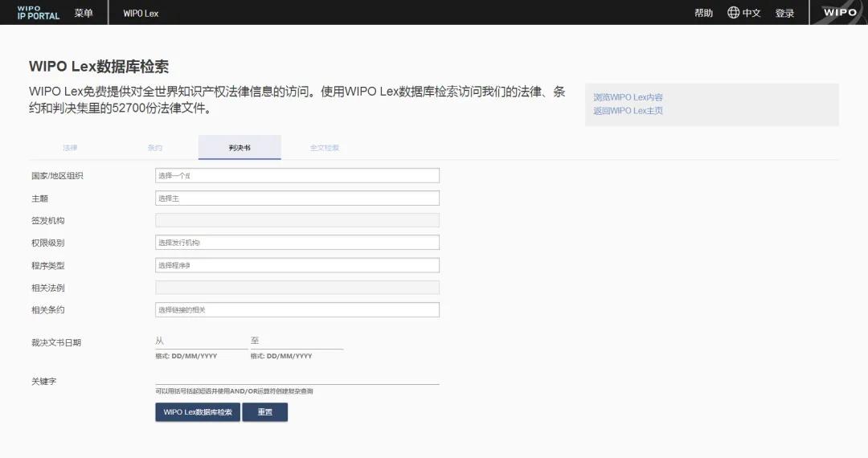
Task: Click the WIPO IP Portal logo
Action: [39, 13]
